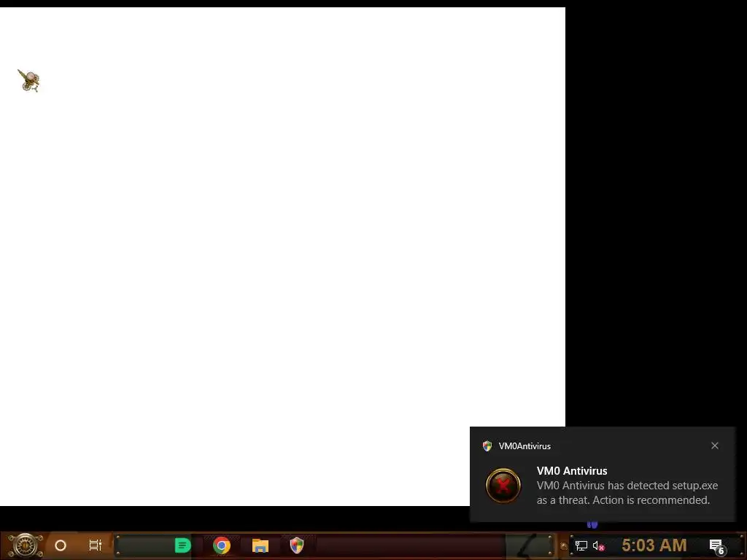Image resolution: width=747 pixels, height=560 pixels.
Task: Click the steampunk bee desktop icon
Action: pyautogui.click(x=28, y=80)
